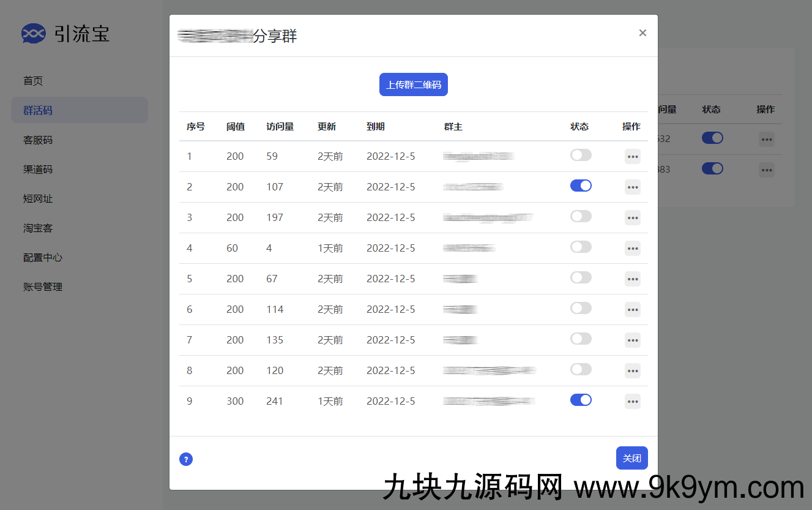Enable the status toggle on row 1

point(580,155)
